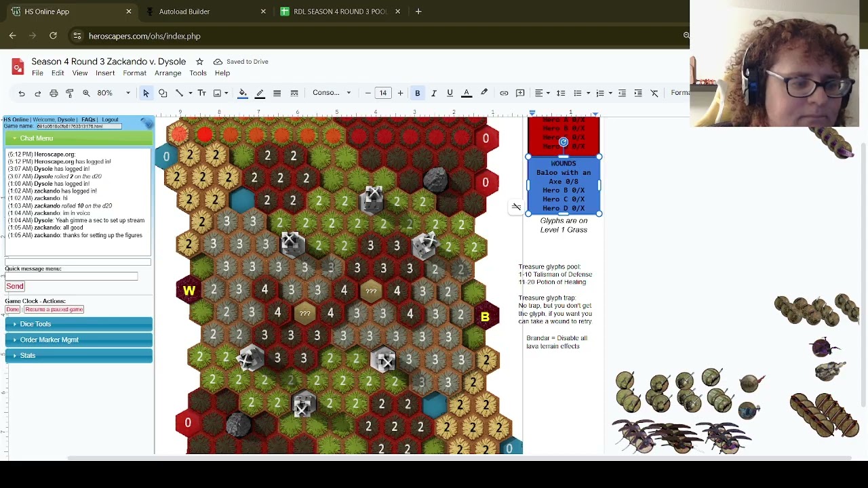Select the Paint format tool
Image resolution: width=868 pixels, height=488 pixels.
tap(69, 93)
